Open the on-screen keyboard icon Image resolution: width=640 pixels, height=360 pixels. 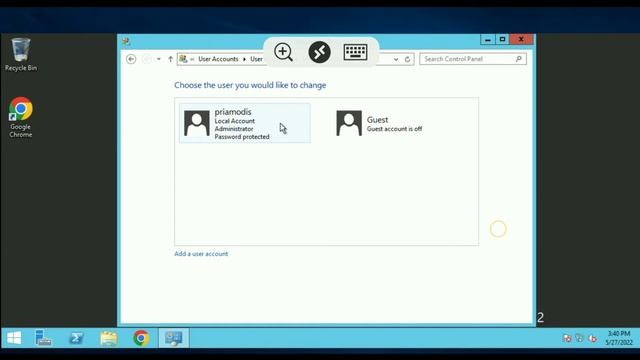pos(355,52)
